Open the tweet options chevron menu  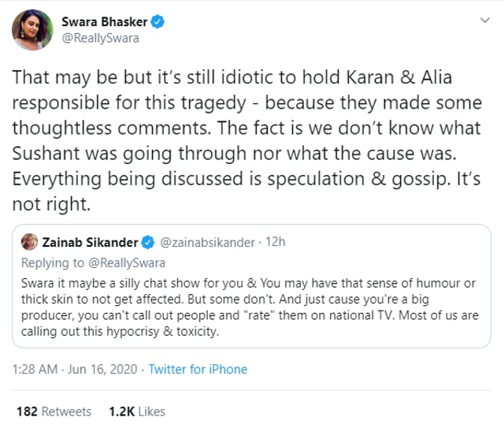tap(485, 20)
